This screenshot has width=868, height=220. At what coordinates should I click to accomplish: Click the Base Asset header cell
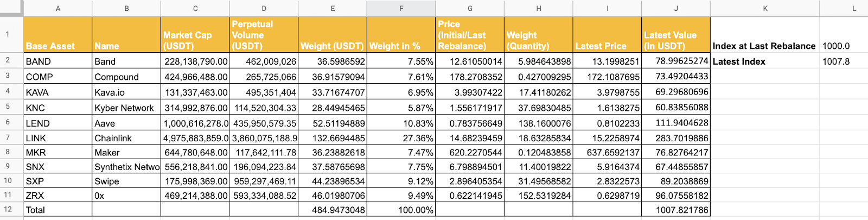[58, 35]
